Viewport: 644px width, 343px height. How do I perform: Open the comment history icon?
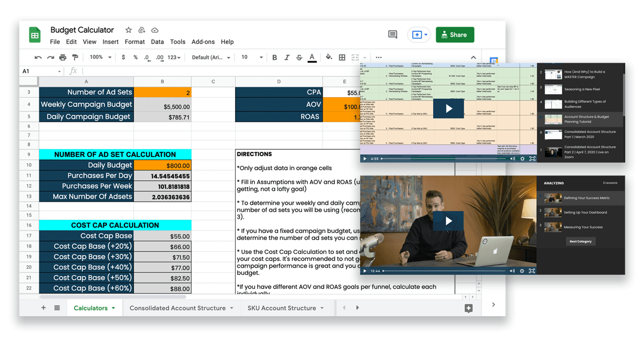click(393, 35)
